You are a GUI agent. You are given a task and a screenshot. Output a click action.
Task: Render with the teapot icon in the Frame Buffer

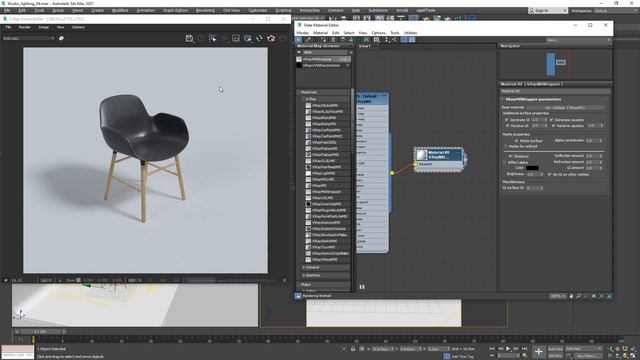coord(271,38)
